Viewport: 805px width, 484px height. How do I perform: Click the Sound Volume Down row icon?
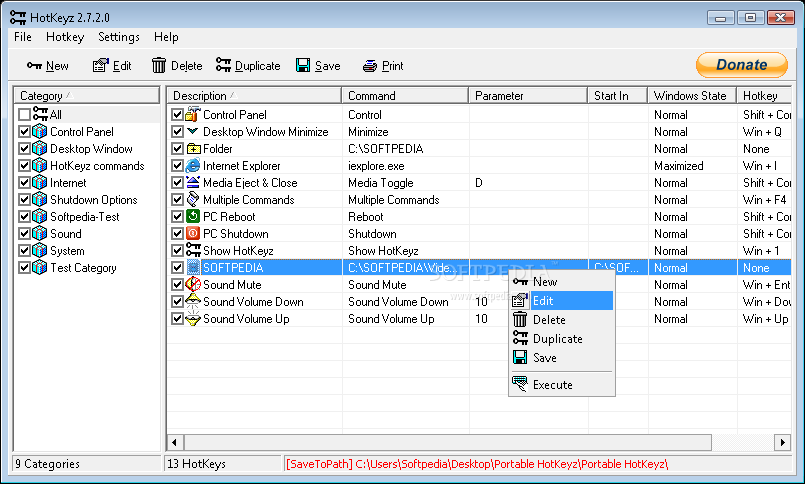click(193, 300)
